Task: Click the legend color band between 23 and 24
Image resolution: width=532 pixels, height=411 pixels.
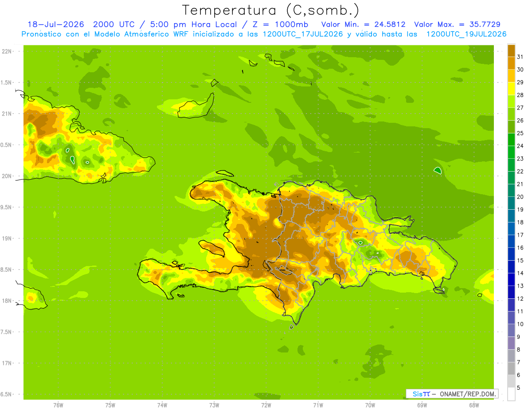Action: pos(511,152)
